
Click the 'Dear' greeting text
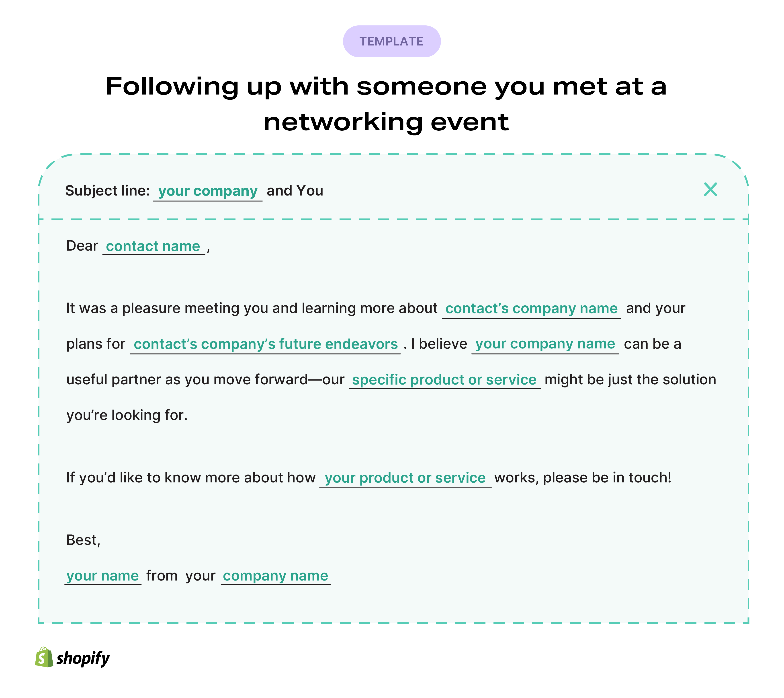[x=82, y=246]
